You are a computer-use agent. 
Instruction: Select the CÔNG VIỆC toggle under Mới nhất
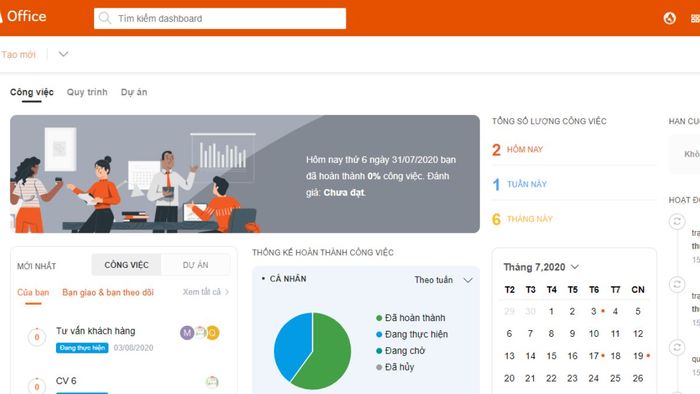click(x=126, y=265)
